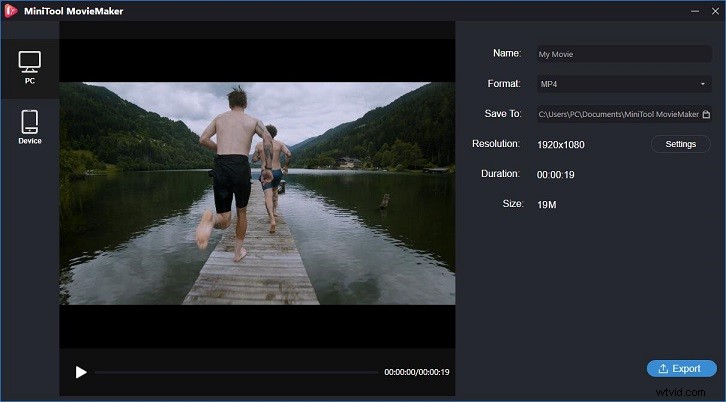Click the Export button
Screen dimensions: 726x402
pyautogui.click(x=682, y=369)
